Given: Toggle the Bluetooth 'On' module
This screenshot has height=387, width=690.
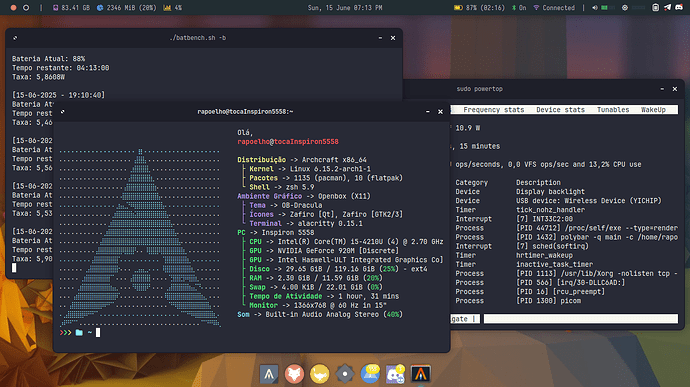Looking at the screenshot, I should tap(519, 7).
